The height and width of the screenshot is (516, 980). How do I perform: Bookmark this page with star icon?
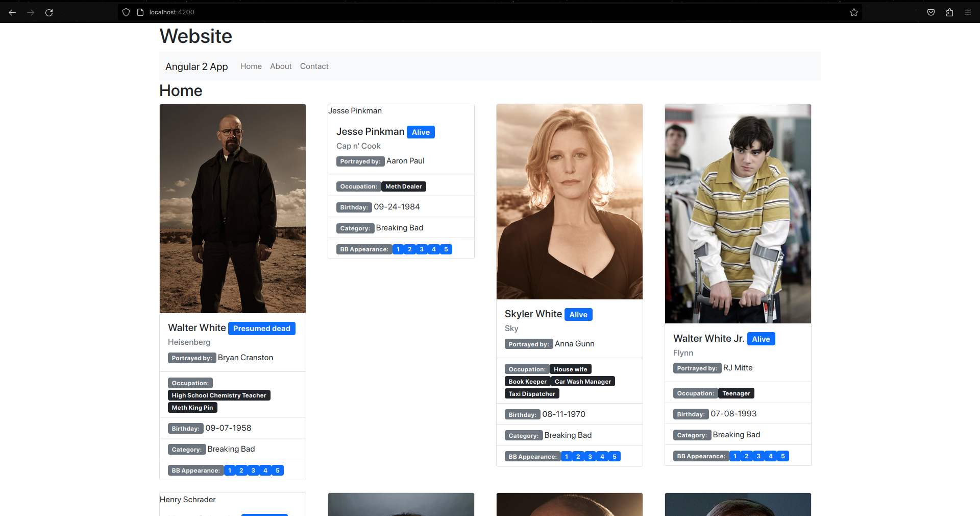pos(854,12)
